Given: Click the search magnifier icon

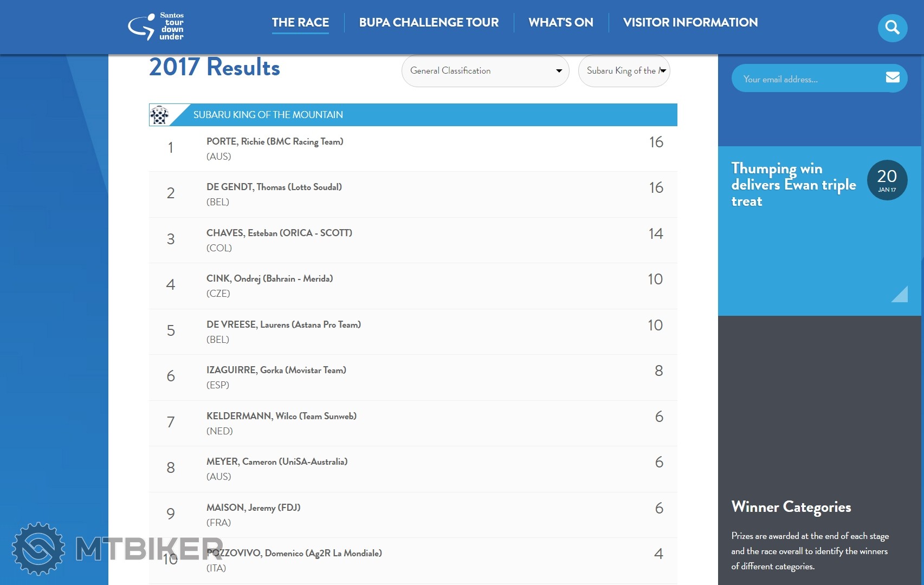Looking at the screenshot, I should click(892, 28).
